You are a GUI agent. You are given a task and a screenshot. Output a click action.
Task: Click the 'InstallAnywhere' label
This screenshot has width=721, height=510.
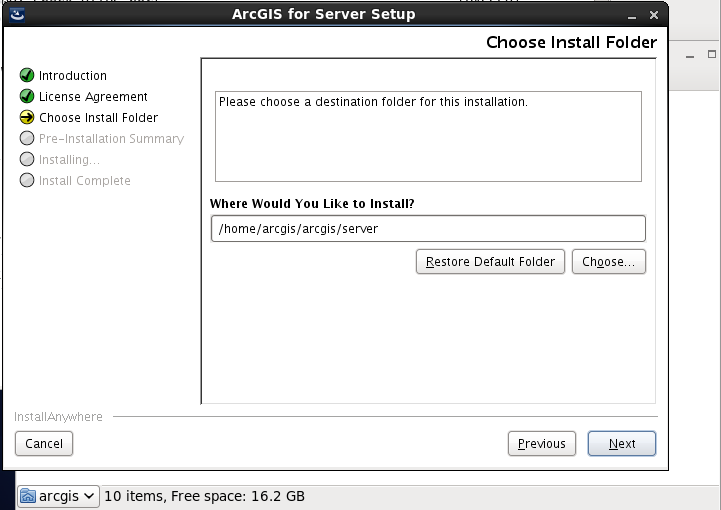coord(58,417)
